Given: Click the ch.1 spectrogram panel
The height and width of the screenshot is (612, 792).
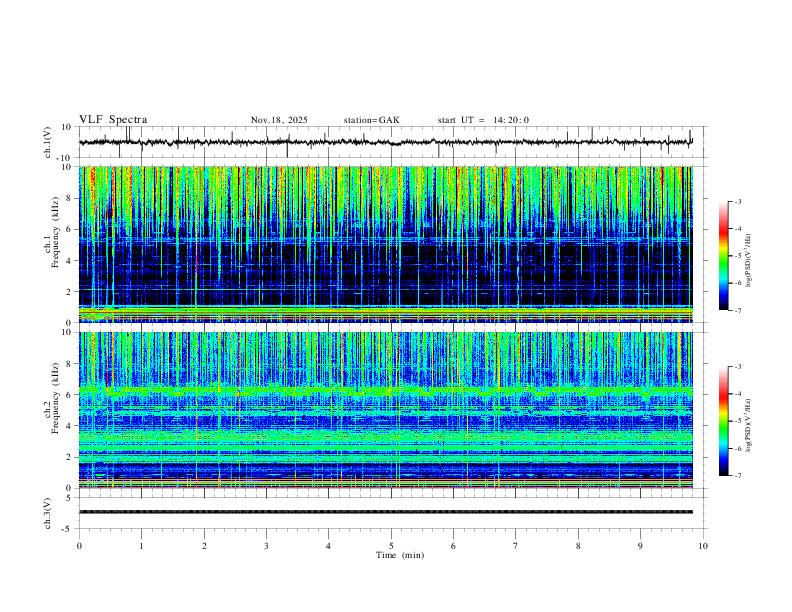Looking at the screenshot, I should (x=386, y=244).
